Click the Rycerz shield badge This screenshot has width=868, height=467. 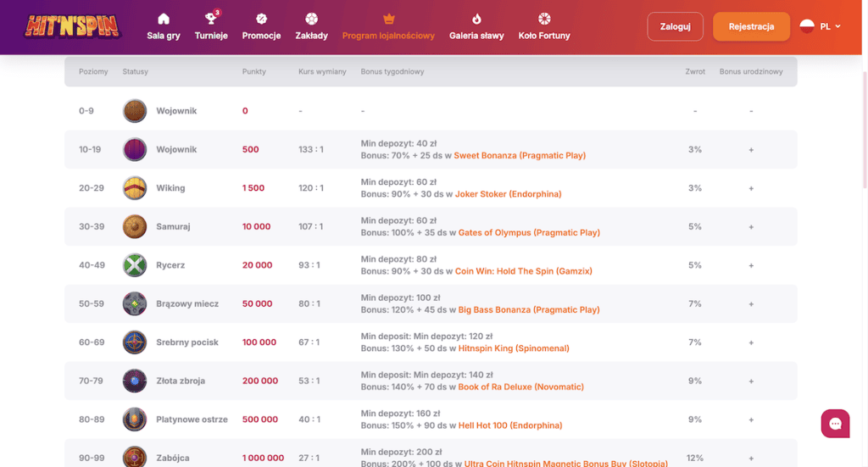coord(135,265)
